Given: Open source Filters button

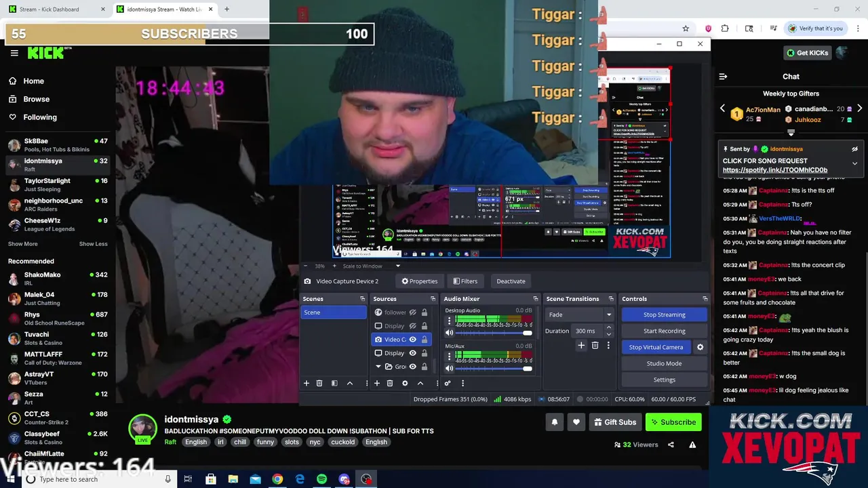Looking at the screenshot, I should (x=465, y=281).
